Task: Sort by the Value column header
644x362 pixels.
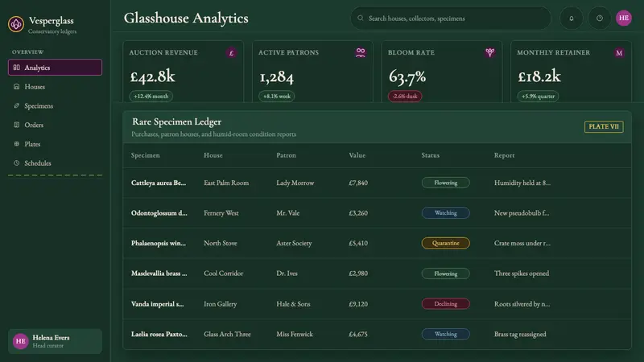Action: coord(357,155)
